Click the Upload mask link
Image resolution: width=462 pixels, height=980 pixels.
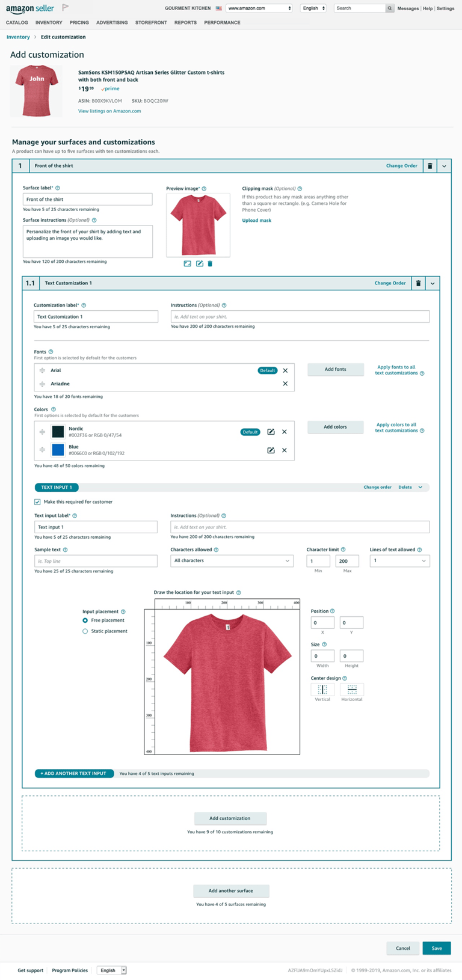click(257, 221)
